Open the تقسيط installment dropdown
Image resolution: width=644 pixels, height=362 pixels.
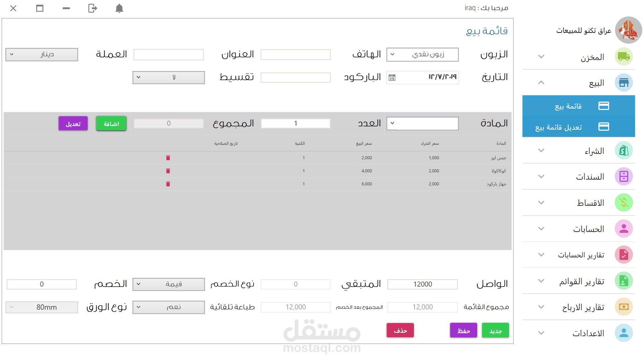[x=168, y=77]
